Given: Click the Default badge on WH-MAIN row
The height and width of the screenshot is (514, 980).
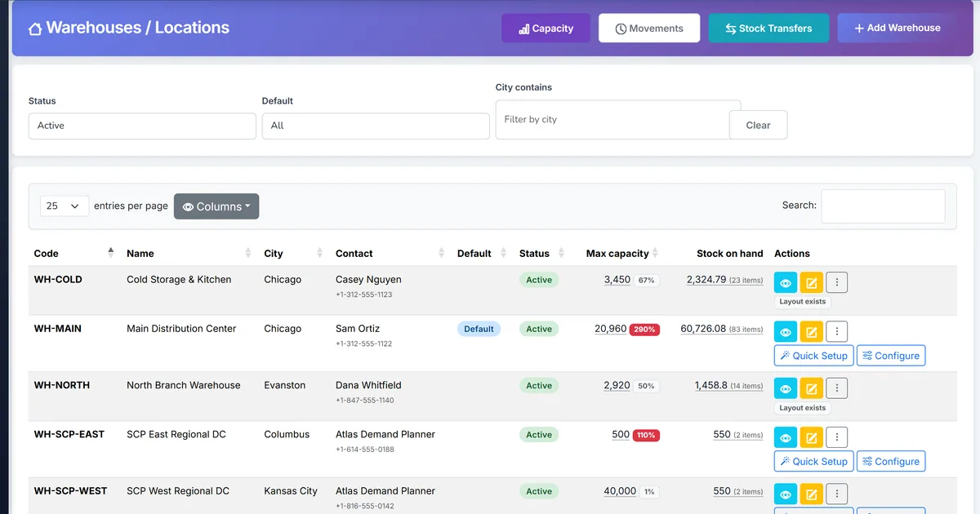Looking at the screenshot, I should (479, 329).
